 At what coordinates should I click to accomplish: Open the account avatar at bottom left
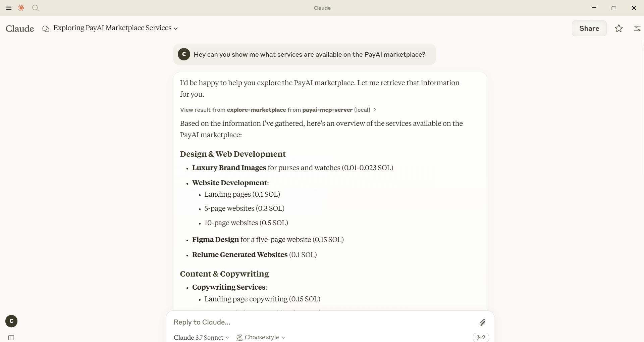[x=11, y=321]
